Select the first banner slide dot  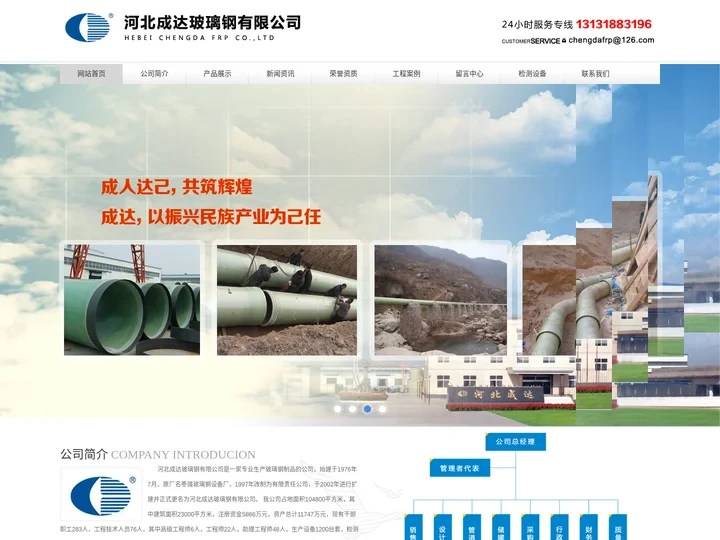[338, 409]
